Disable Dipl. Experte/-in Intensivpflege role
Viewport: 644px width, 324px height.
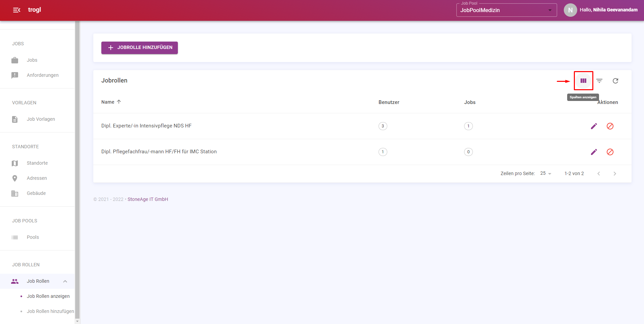[x=610, y=126]
